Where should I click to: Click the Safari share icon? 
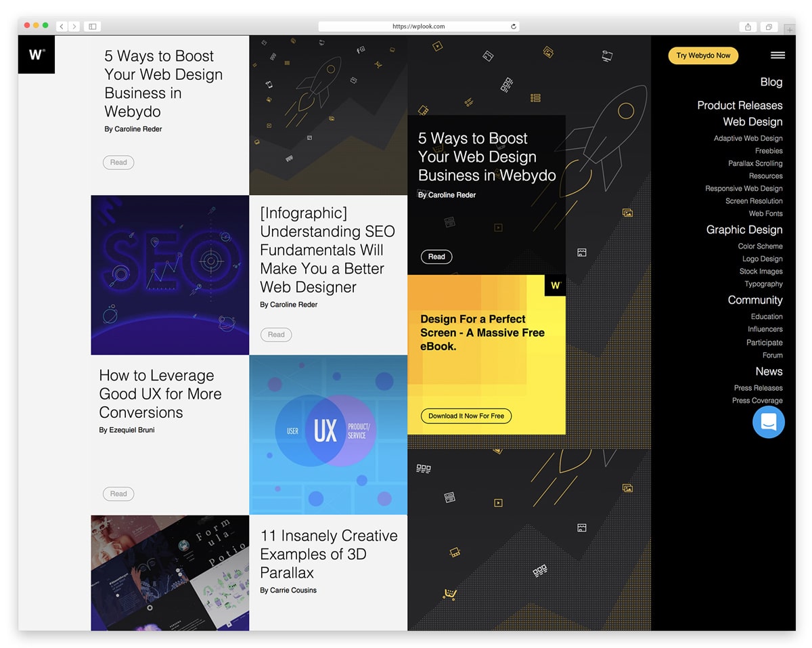coord(748,27)
